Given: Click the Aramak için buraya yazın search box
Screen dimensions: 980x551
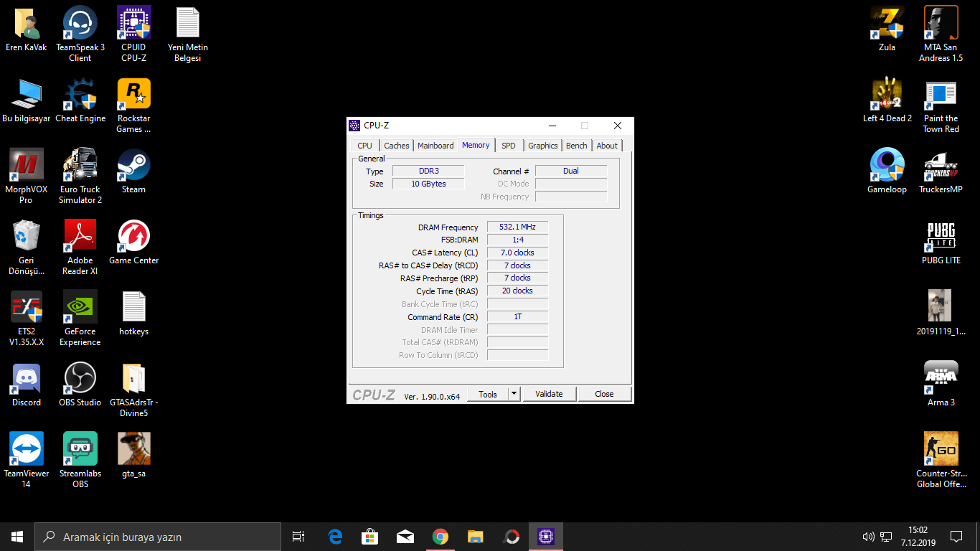Looking at the screenshot, I should (x=158, y=537).
